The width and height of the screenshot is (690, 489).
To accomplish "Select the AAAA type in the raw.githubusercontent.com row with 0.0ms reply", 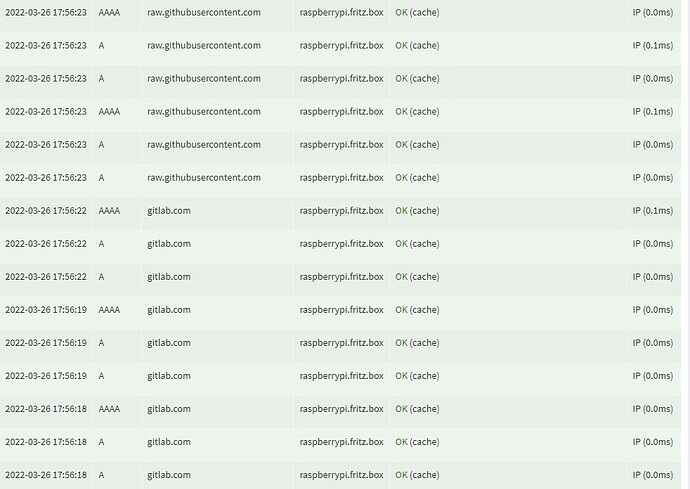I will (x=109, y=12).
